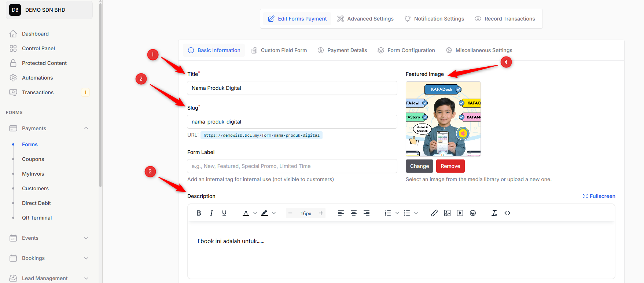The image size is (644, 283).
Task: Open the Advanced Settings tab
Action: 365,19
